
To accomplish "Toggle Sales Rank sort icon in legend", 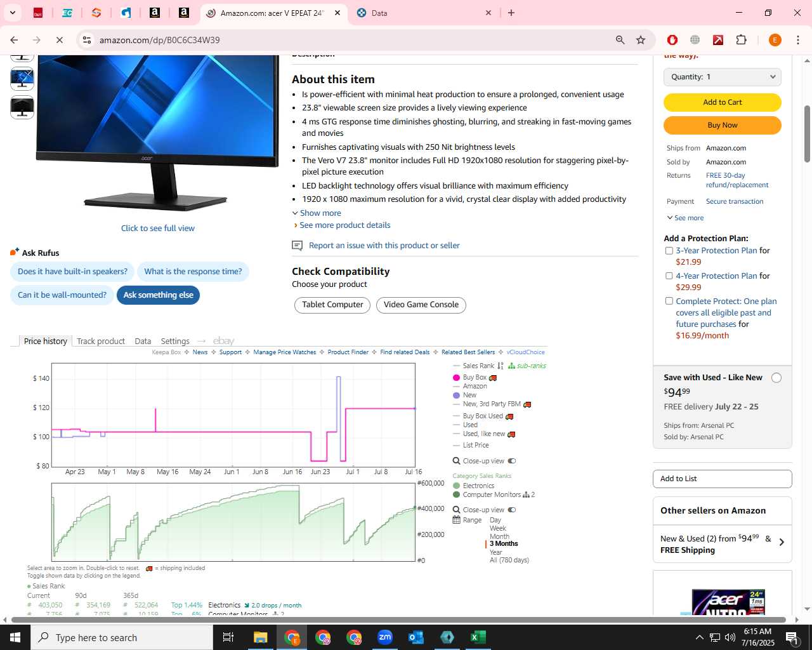I will tap(500, 366).
